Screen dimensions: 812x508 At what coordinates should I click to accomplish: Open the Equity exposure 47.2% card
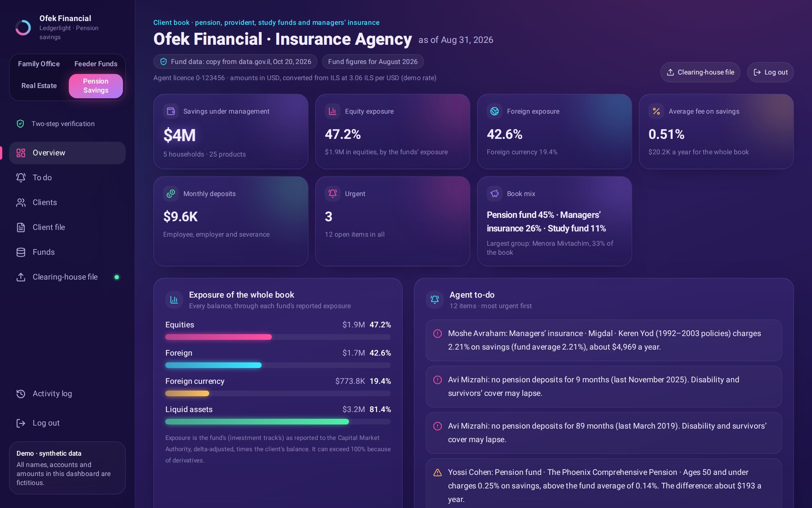coord(392,131)
